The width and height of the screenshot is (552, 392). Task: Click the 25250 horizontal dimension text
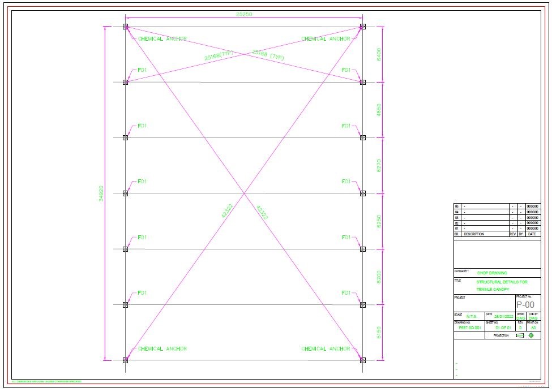244,14
